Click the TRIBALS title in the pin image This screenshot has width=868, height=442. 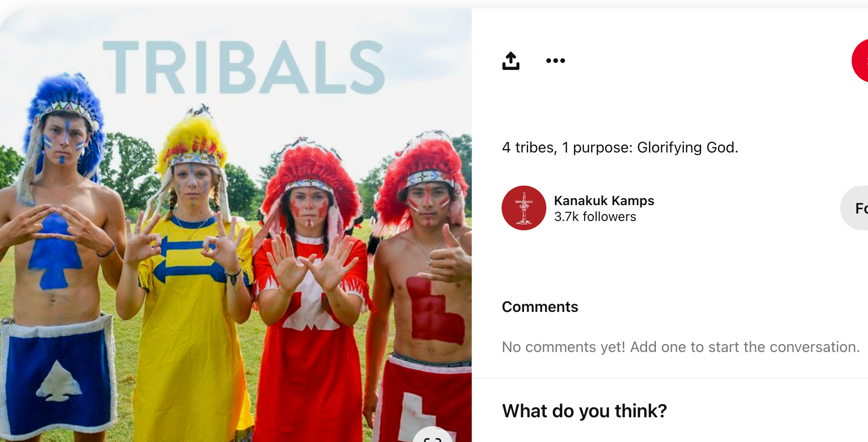point(244,67)
